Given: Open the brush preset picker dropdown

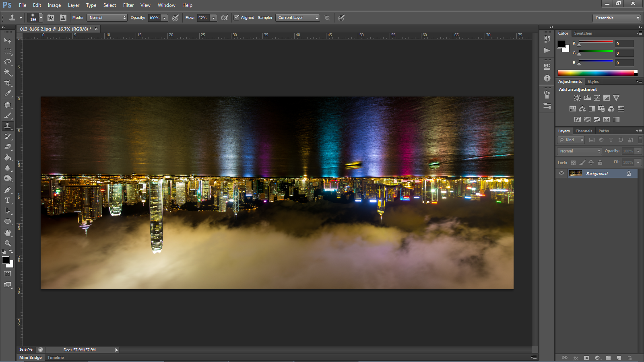Looking at the screenshot, I should (41, 18).
